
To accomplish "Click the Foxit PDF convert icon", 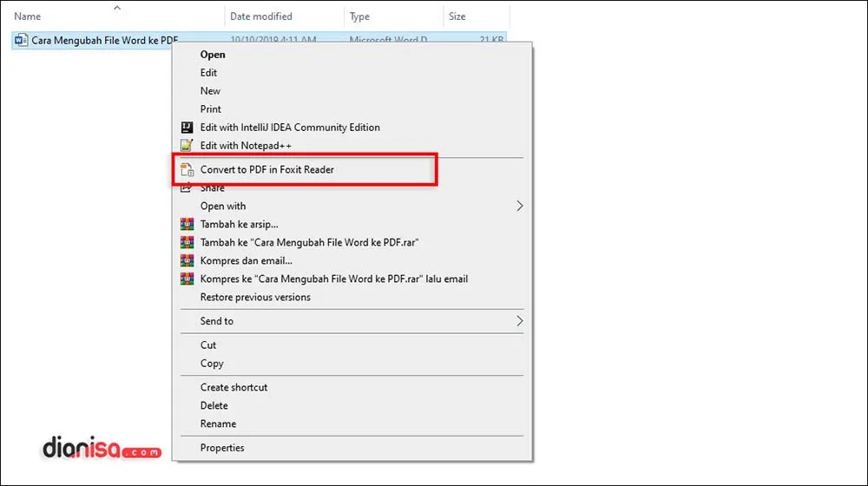I will point(187,170).
